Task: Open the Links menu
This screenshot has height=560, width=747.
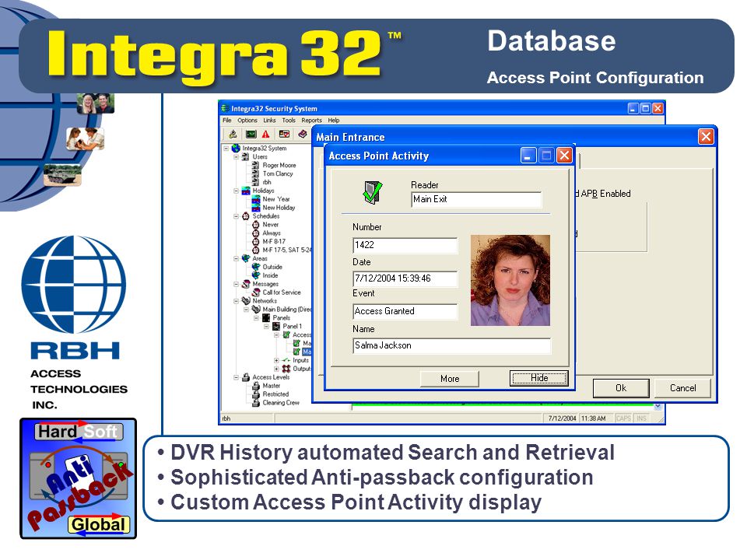Action: tap(270, 121)
